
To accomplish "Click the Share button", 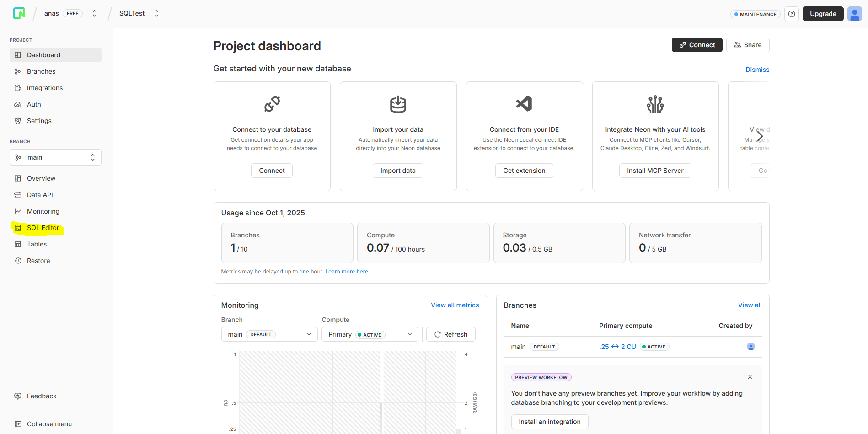I will (748, 45).
